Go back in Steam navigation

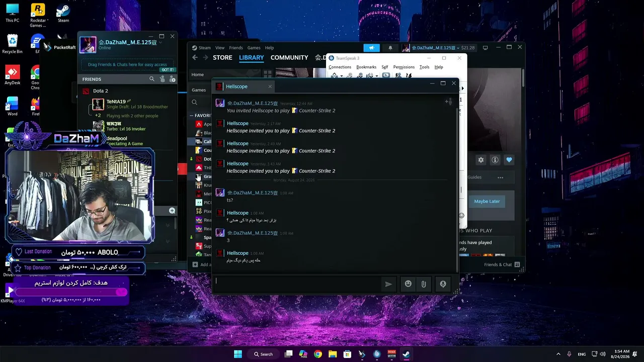coord(195,58)
